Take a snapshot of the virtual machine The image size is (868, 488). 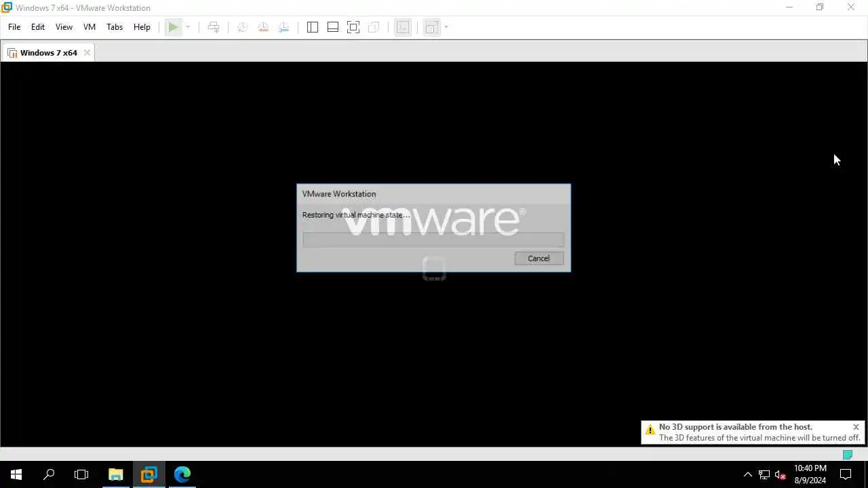pyautogui.click(x=242, y=27)
